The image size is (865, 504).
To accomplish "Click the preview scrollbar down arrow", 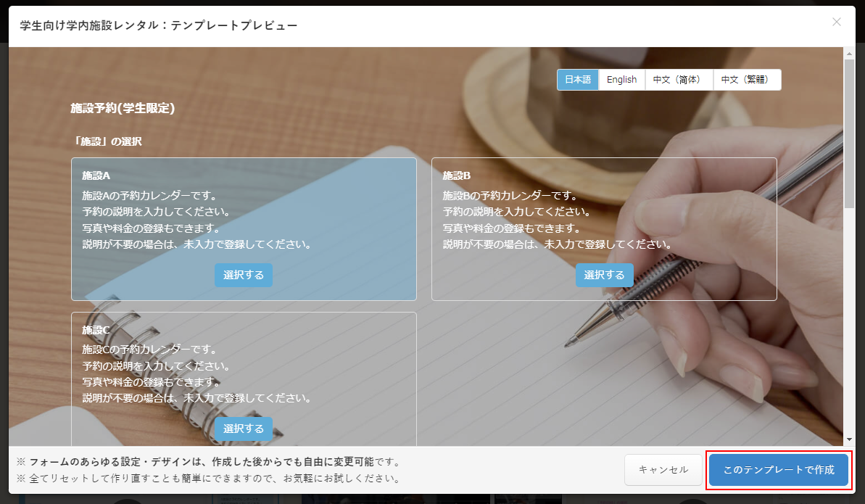I will (x=850, y=439).
